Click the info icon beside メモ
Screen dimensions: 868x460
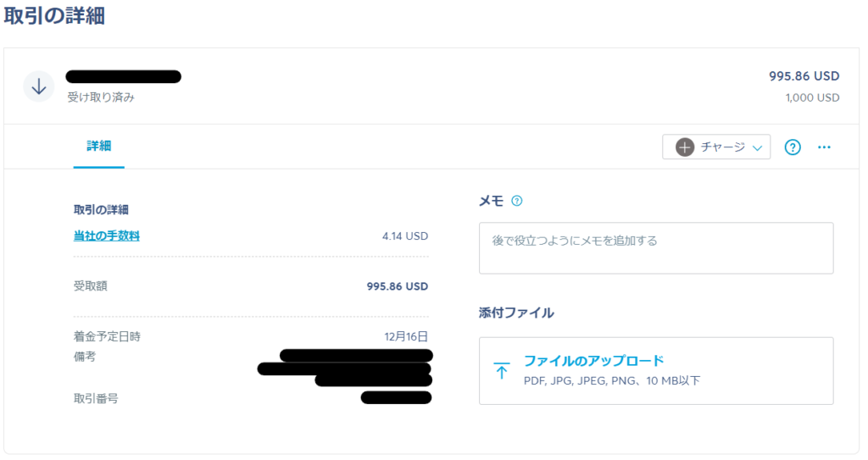tap(517, 201)
